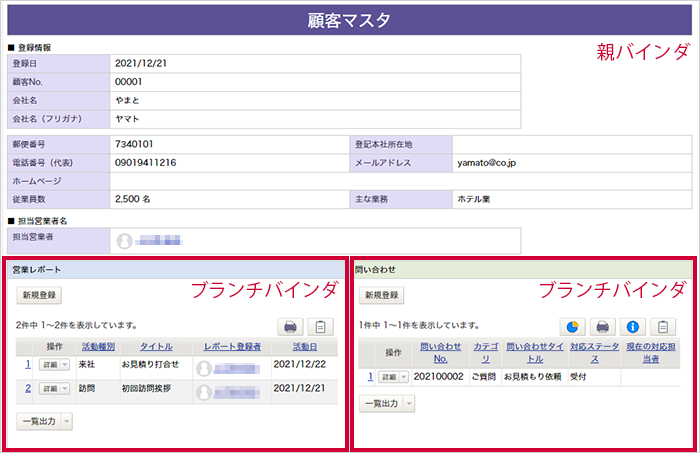The height and width of the screenshot is (453, 700).
Task: Click the ホテル業 business value
Action: (x=474, y=199)
